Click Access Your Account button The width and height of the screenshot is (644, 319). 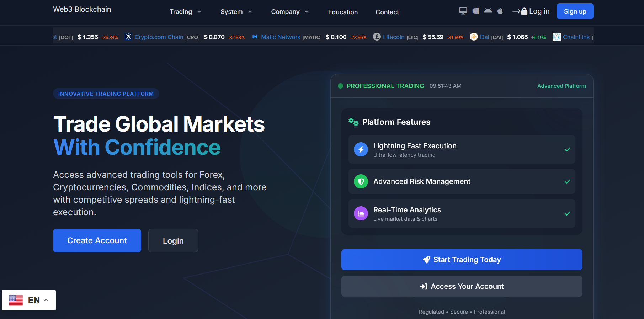[462, 286]
